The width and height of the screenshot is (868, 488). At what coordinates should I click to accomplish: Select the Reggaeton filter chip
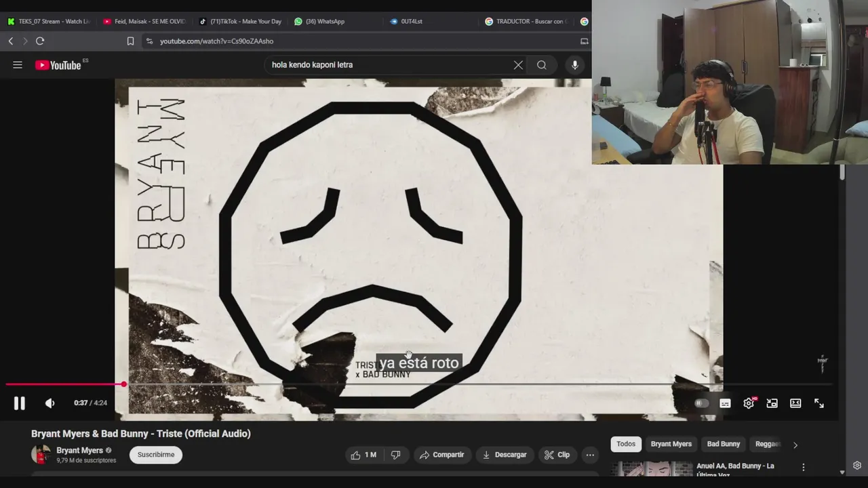768,444
